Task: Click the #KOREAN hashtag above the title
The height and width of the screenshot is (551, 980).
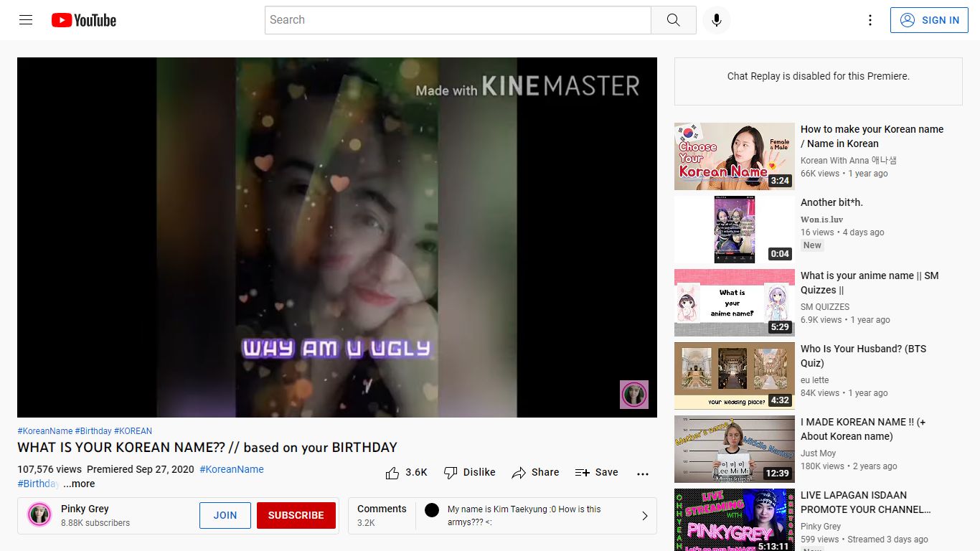Action: point(133,431)
